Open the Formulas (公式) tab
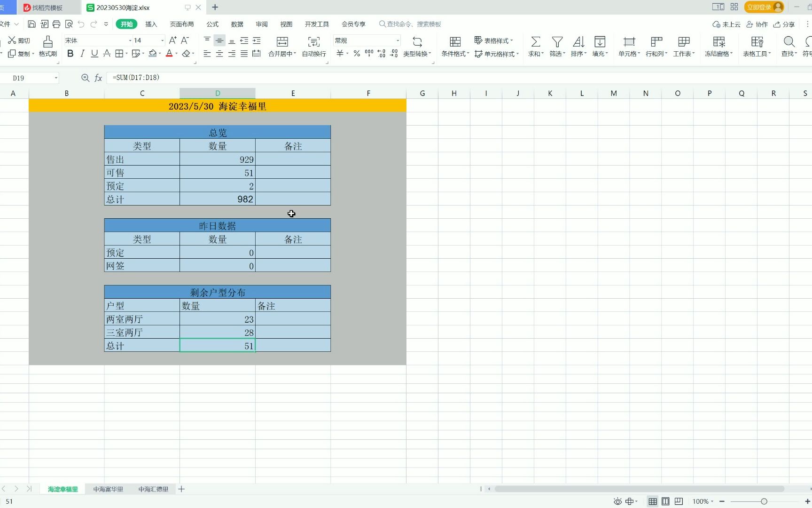This screenshot has width=812, height=508. coord(212,24)
